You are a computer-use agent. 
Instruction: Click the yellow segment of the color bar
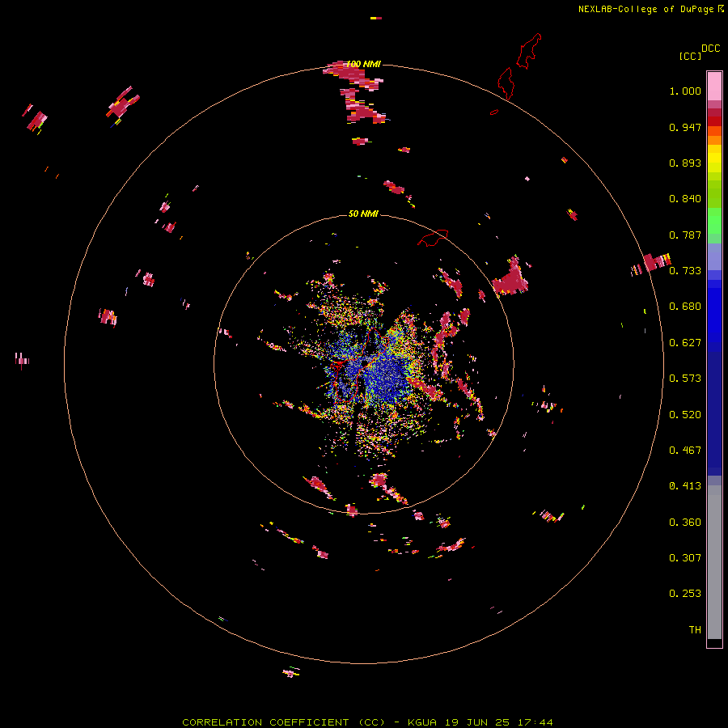tap(714, 159)
